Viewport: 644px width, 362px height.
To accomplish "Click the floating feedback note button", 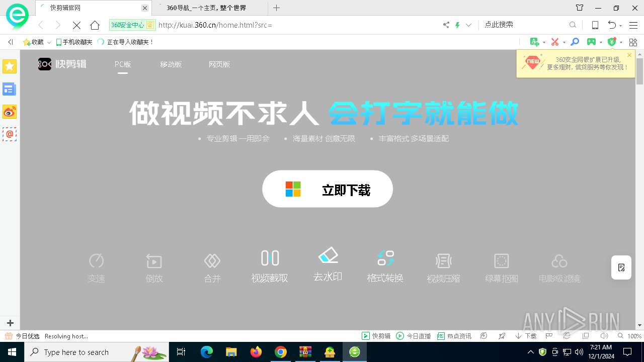I will coord(621,267).
